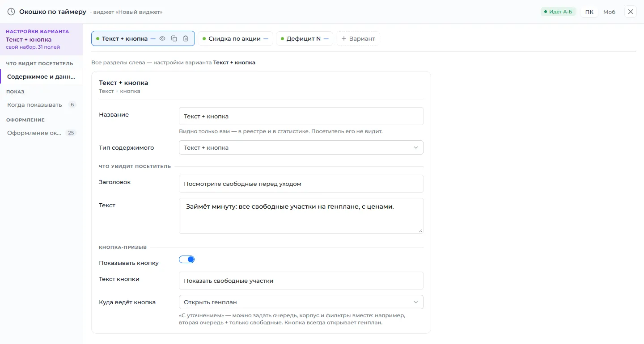Switch preview to ПК mode

coord(589,12)
